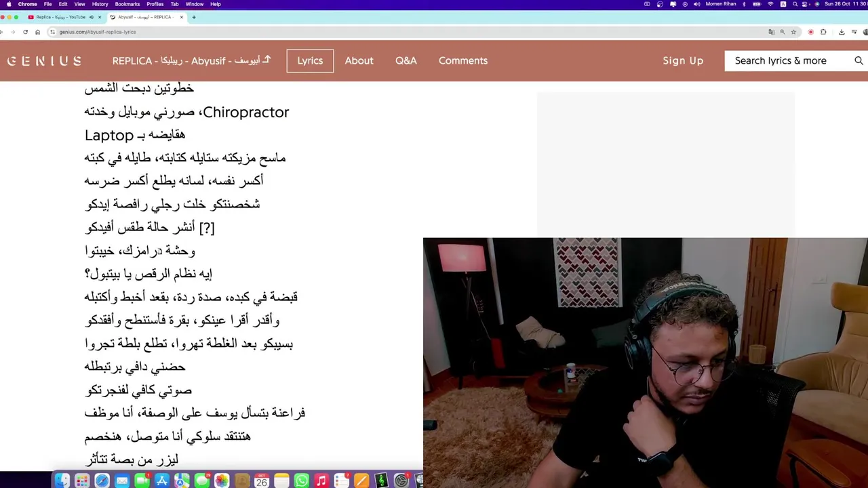
Task: Open the History menu
Action: coord(100,4)
